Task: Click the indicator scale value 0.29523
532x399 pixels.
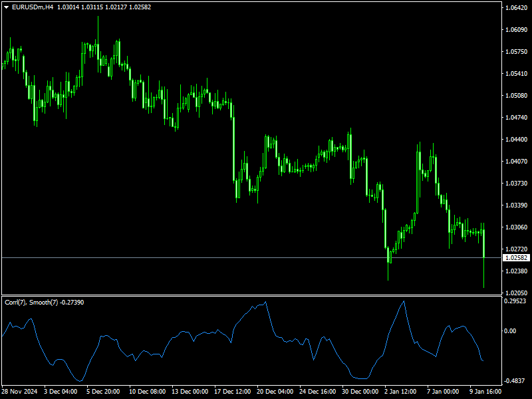Action: pyautogui.click(x=515, y=301)
